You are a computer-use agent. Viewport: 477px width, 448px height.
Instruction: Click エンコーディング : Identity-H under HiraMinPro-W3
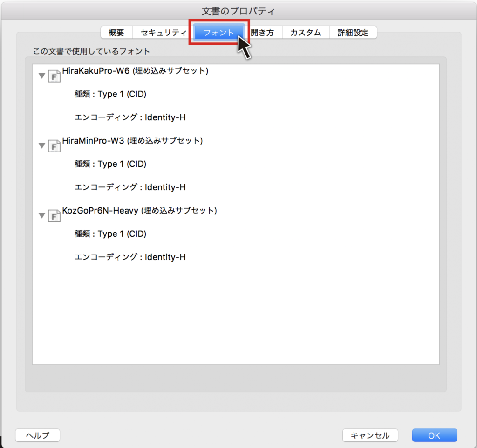tap(130, 187)
